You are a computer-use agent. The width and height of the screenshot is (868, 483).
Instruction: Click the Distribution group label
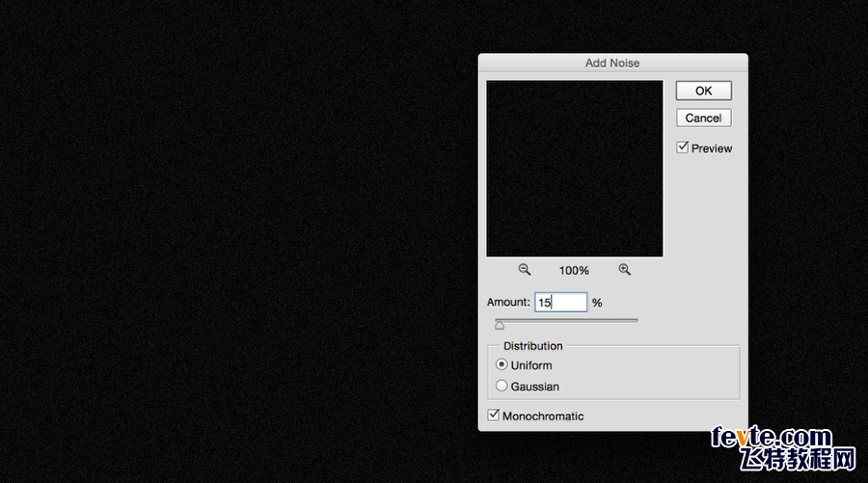532,346
